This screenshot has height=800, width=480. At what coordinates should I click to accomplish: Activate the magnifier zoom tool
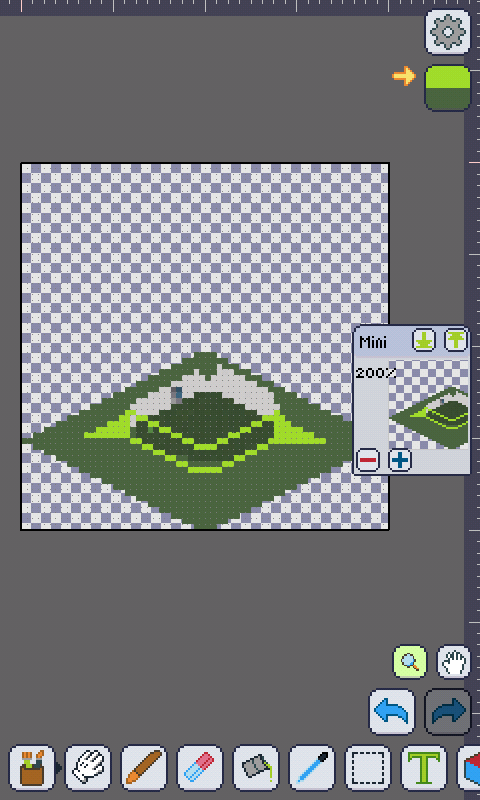(410, 662)
